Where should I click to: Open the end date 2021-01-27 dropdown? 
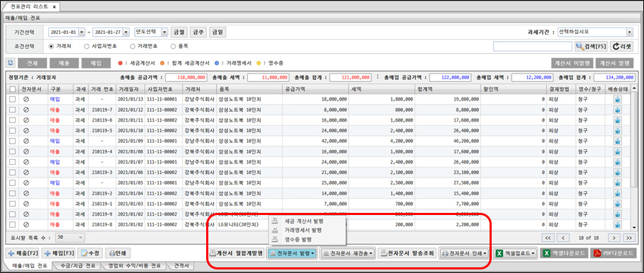point(125,32)
